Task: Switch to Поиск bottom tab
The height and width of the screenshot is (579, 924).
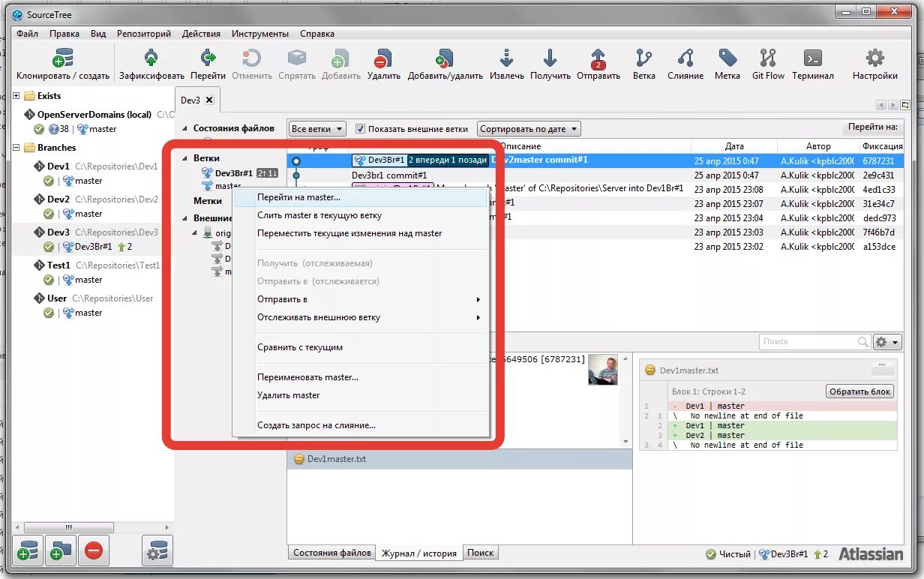Action: tap(481, 553)
